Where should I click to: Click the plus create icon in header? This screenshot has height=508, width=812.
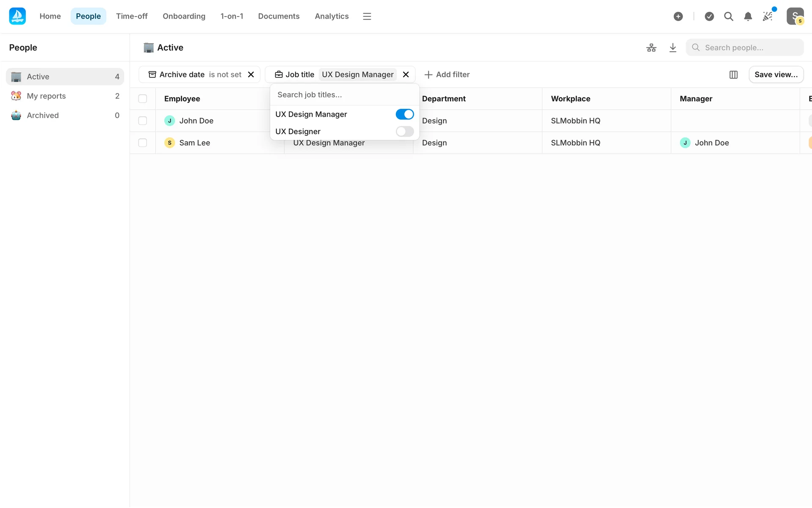[678, 17]
